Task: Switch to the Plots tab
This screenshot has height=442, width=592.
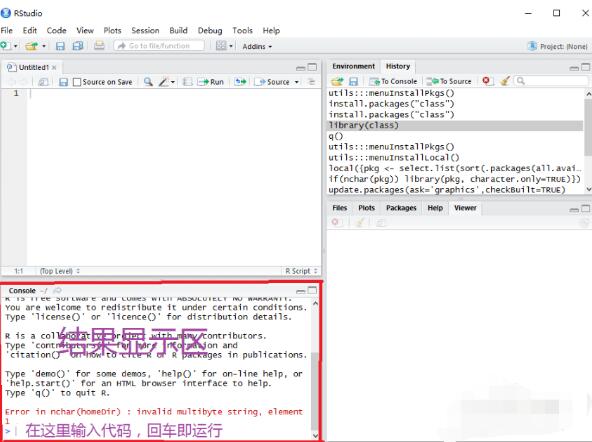Action: point(366,208)
